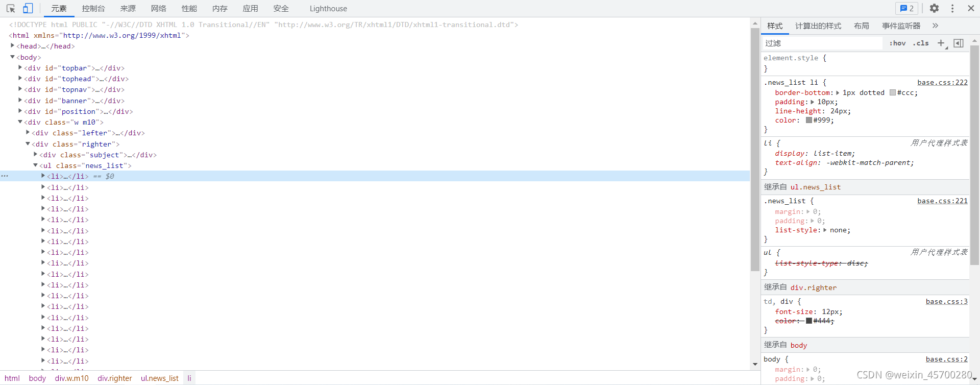Focus the 过滤 styles filter field
Viewport: 980px width, 385px height.
(x=823, y=43)
